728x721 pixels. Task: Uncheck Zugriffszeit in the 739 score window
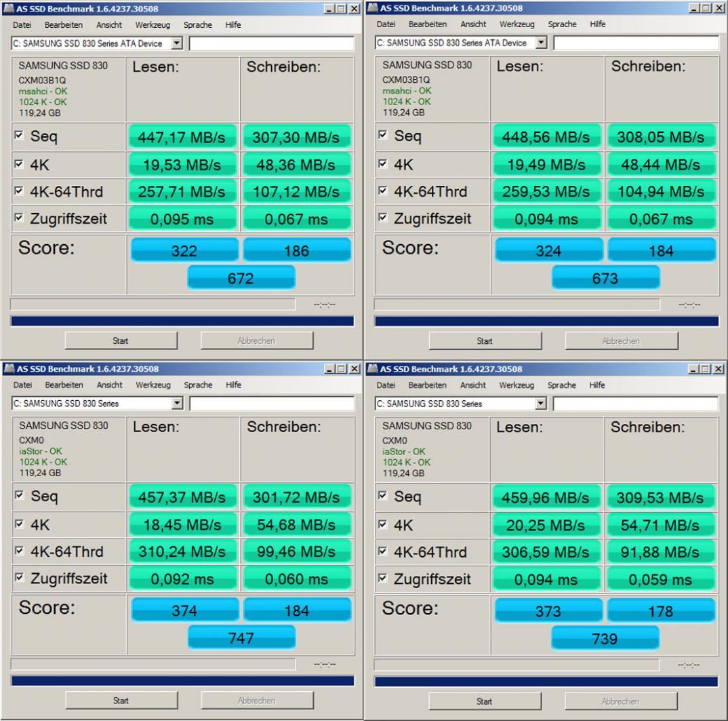383,579
